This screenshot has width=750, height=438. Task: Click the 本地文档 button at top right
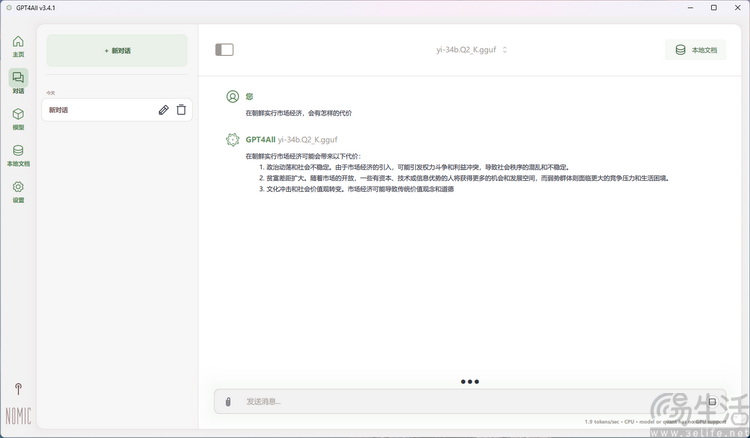point(695,50)
